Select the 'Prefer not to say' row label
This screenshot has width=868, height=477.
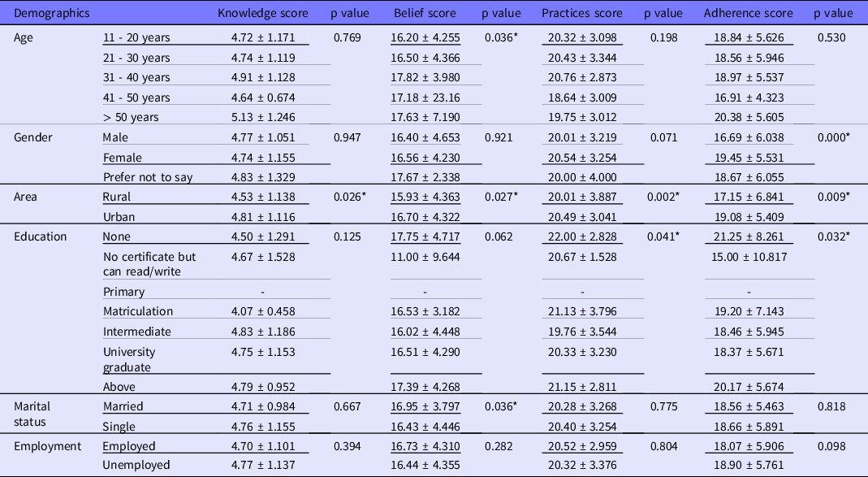tap(147, 177)
